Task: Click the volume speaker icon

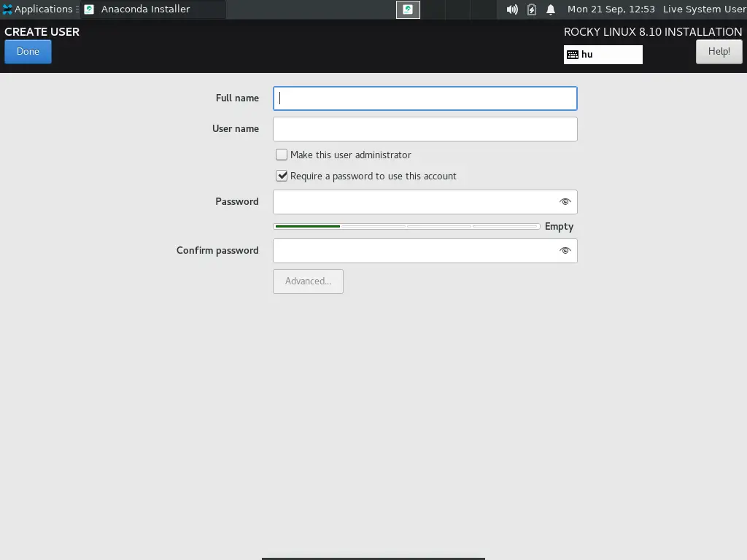Action: tap(512, 9)
